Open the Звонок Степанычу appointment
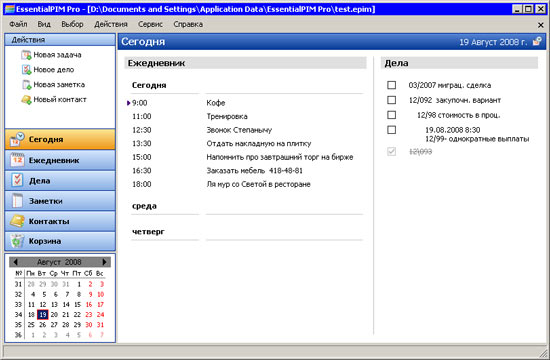Viewport: 550px width, 360px height. point(239,130)
